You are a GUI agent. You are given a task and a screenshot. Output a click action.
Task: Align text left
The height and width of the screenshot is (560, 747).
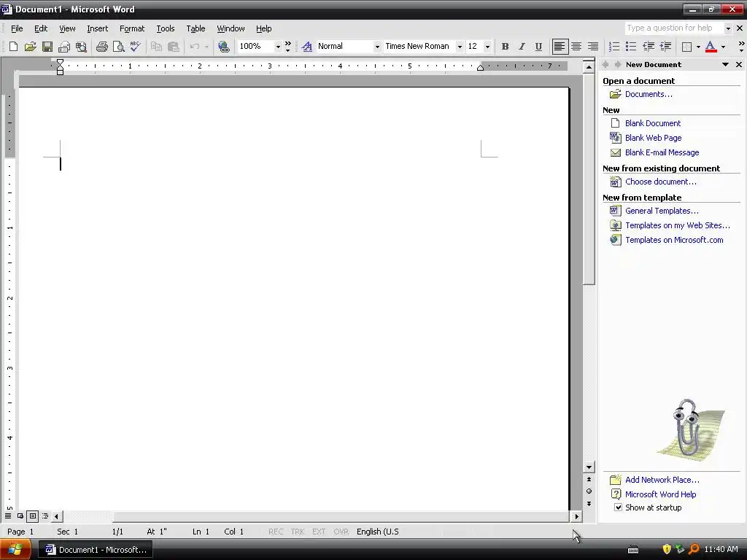[x=560, y=47]
